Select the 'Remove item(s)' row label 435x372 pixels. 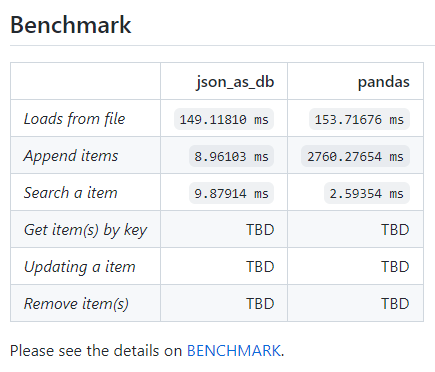click(76, 304)
